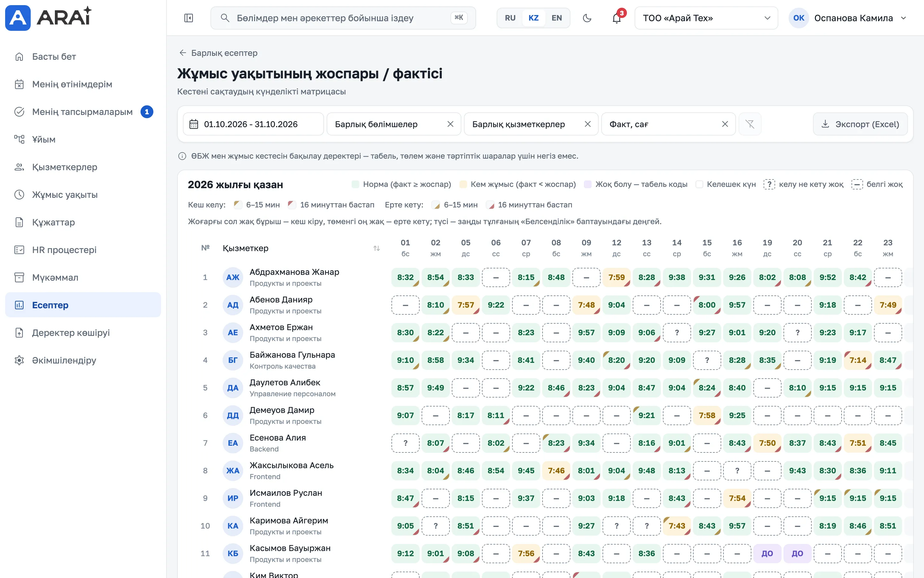The width and height of the screenshot is (924, 578).
Task: Clear the Барлық қызметкерлер filter
Action: 588,124
